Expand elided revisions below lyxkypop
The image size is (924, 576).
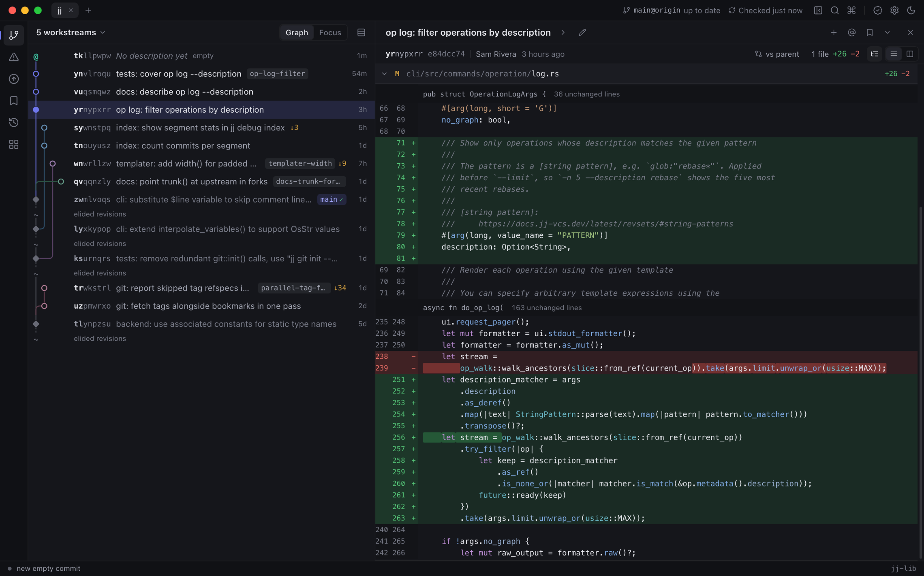(x=100, y=243)
